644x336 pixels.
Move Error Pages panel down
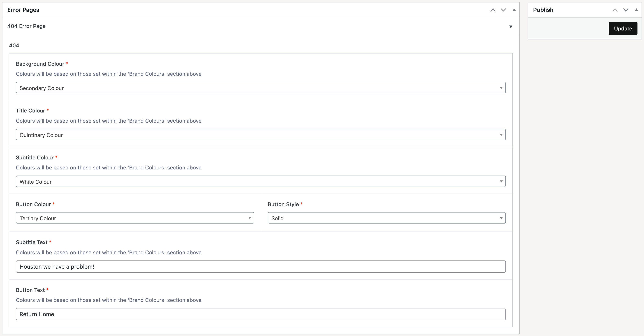tap(503, 10)
